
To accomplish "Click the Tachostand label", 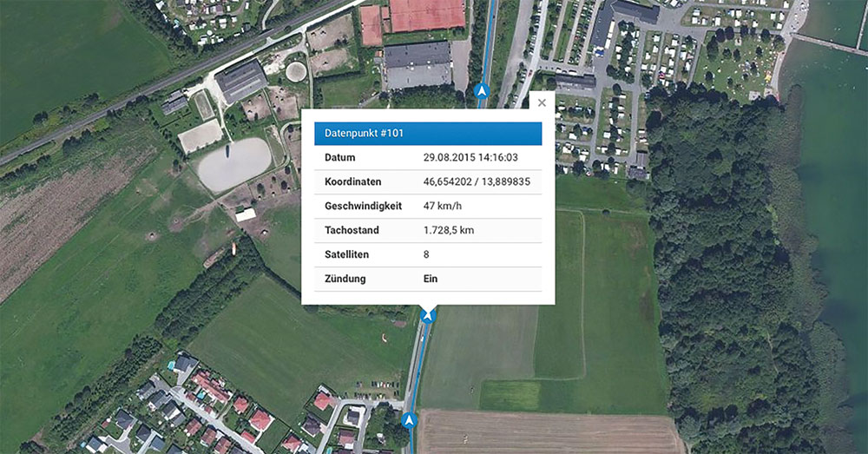I will 352,230.
